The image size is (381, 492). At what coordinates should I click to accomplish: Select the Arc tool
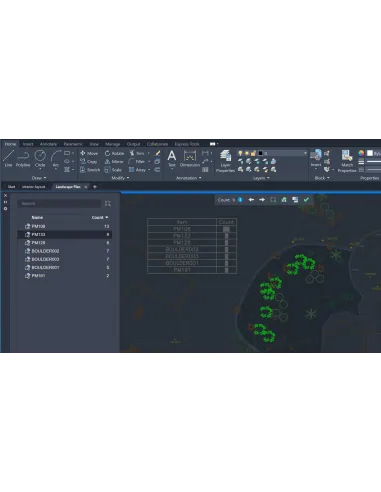(x=56, y=158)
